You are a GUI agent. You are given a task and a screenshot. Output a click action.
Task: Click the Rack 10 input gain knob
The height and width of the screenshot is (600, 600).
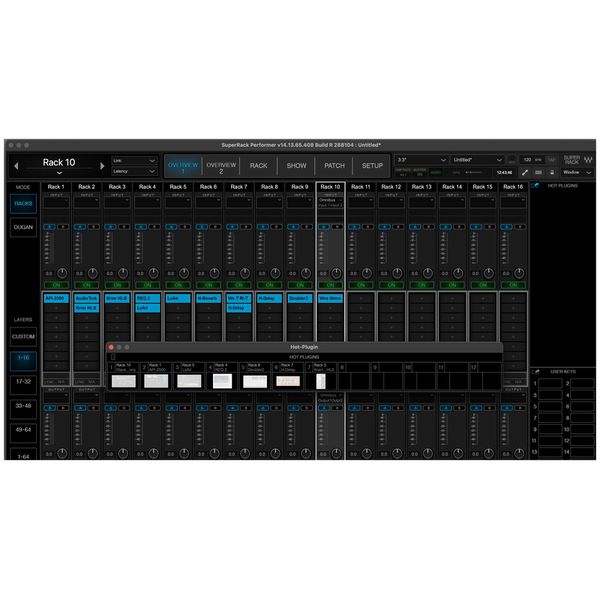point(336,273)
